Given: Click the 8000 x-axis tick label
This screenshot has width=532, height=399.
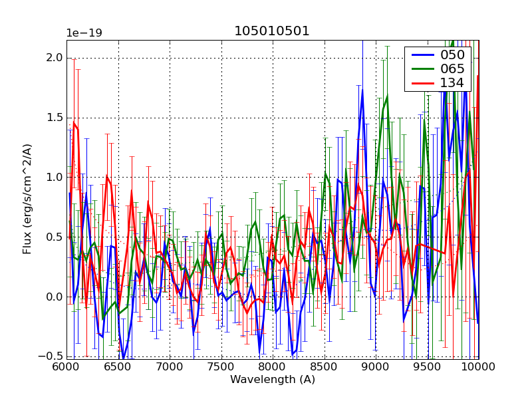Looking at the screenshot, I should click(x=273, y=366).
